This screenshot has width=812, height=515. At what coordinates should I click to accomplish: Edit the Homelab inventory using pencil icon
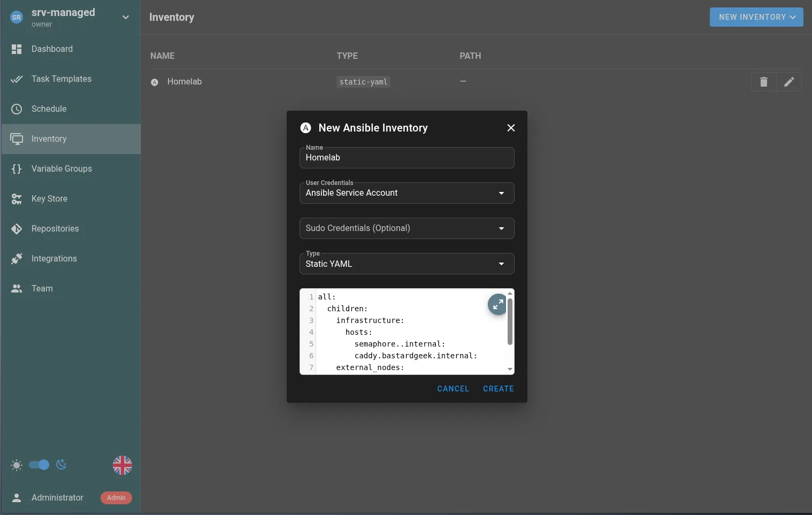789,82
